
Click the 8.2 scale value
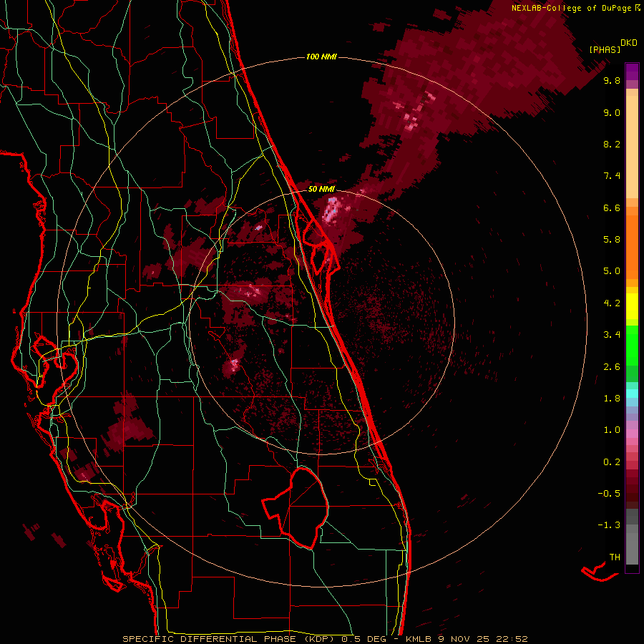(x=612, y=144)
